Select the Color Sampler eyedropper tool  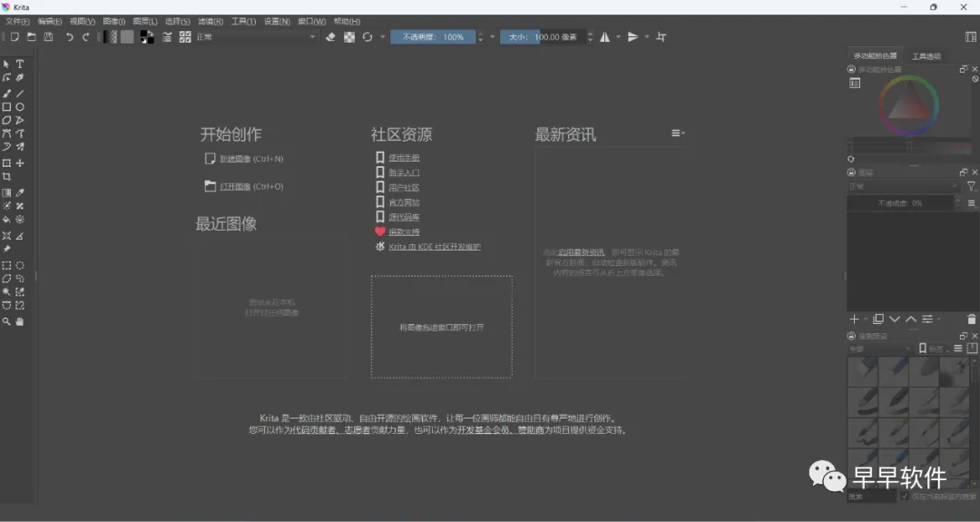(20, 192)
